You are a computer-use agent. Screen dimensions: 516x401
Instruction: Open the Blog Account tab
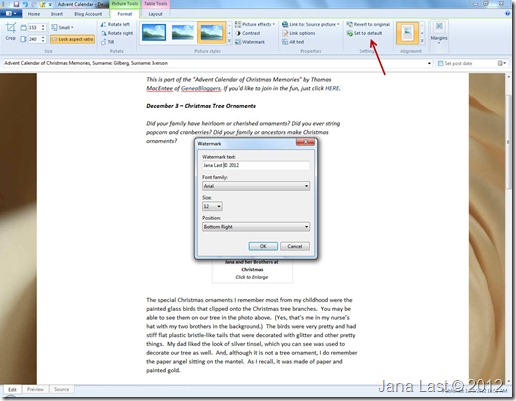88,14
